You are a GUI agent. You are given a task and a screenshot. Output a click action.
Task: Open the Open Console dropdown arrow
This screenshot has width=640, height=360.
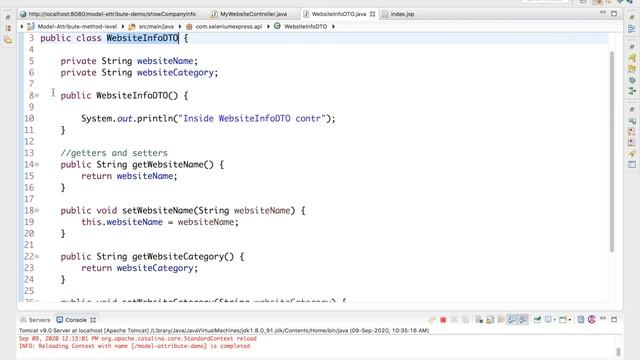[x=569, y=320]
